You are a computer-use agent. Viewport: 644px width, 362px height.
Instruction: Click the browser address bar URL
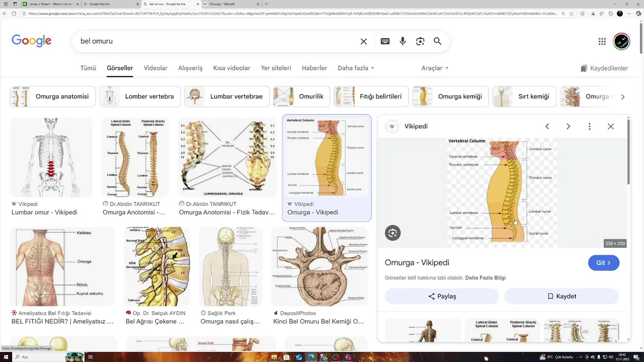coord(292,14)
